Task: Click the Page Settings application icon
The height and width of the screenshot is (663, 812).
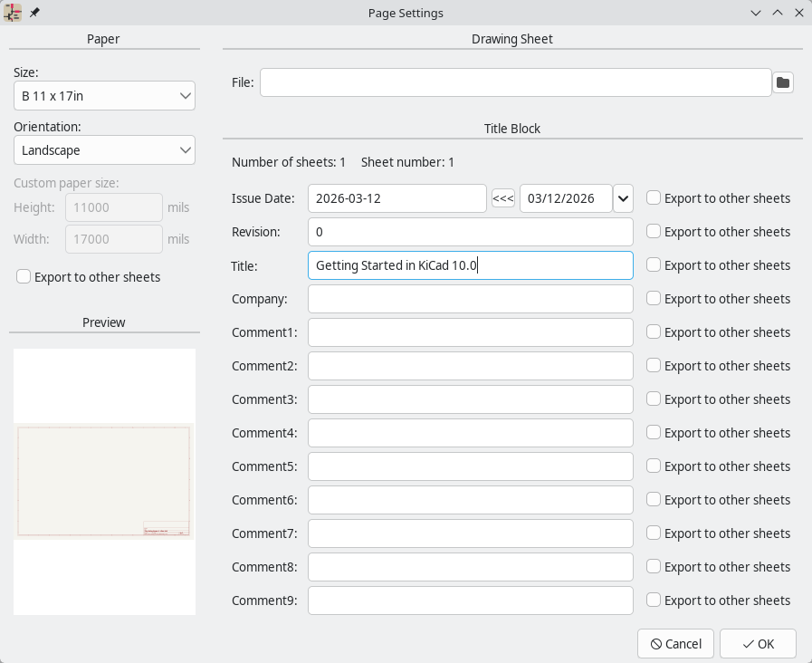Action: click(12, 13)
